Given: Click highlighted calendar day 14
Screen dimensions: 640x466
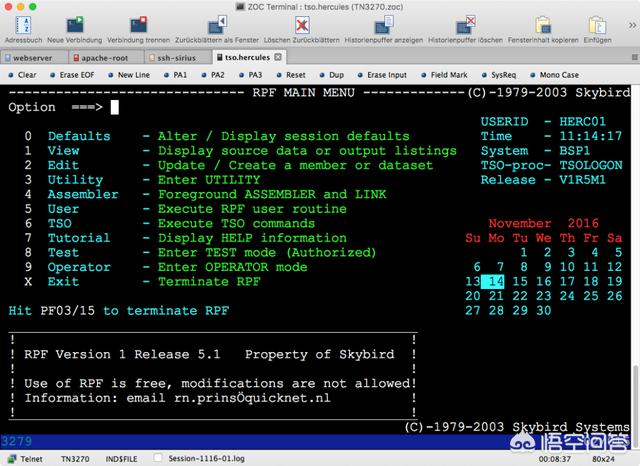Looking at the screenshot, I should (493, 282).
